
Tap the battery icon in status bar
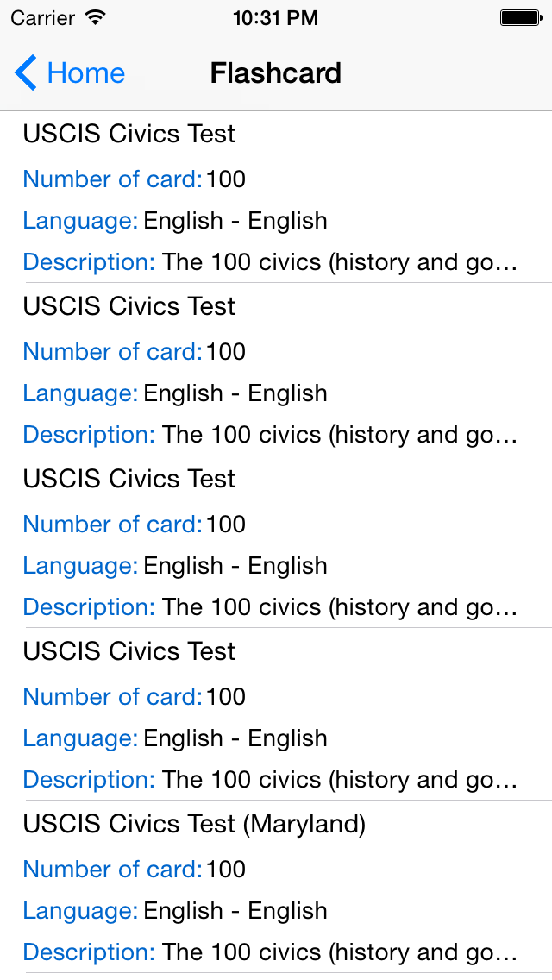(x=521, y=16)
